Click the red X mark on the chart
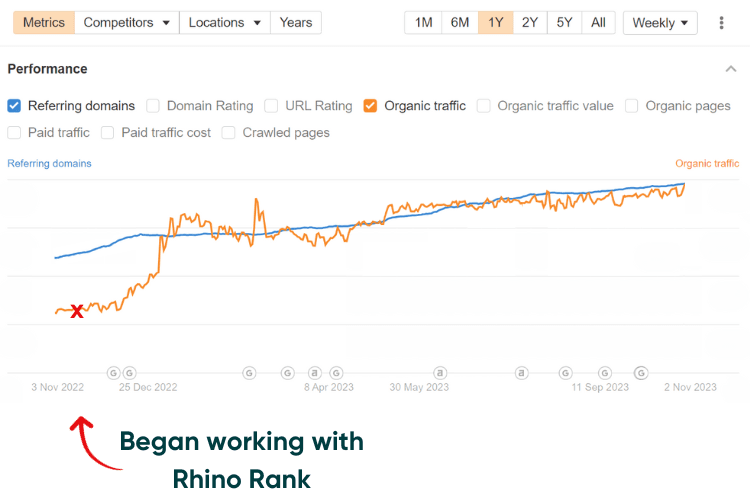 [x=77, y=311]
